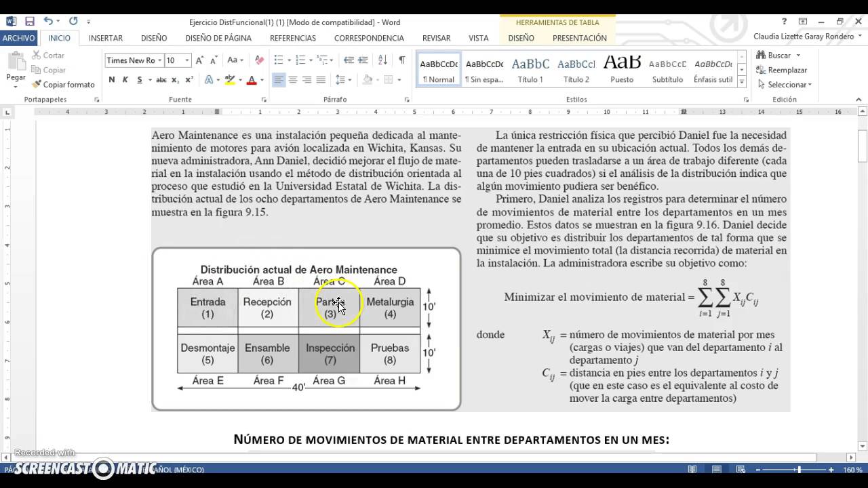Image resolution: width=868 pixels, height=488 pixels.
Task: Justify the paragraph text
Action: point(321,80)
